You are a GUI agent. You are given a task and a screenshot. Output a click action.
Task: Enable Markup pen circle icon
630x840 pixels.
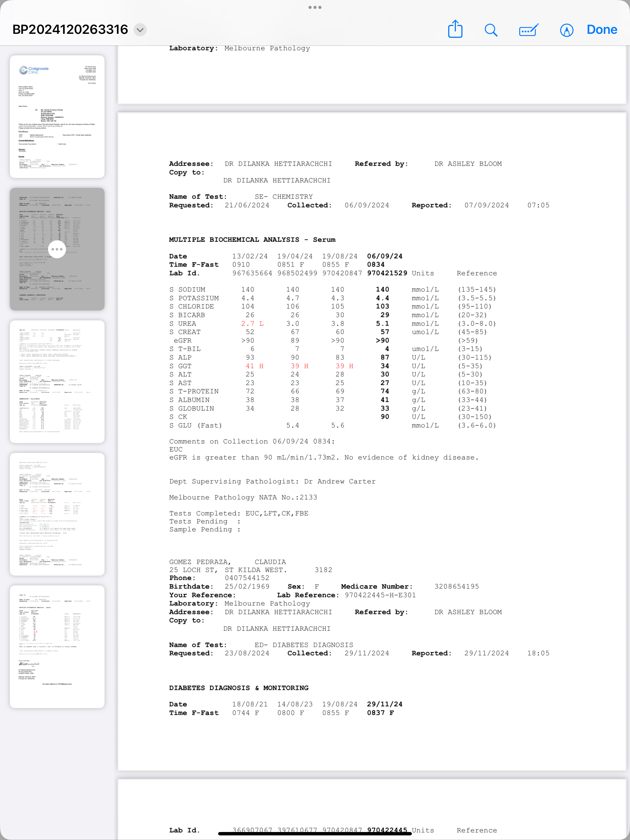coord(566,30)
